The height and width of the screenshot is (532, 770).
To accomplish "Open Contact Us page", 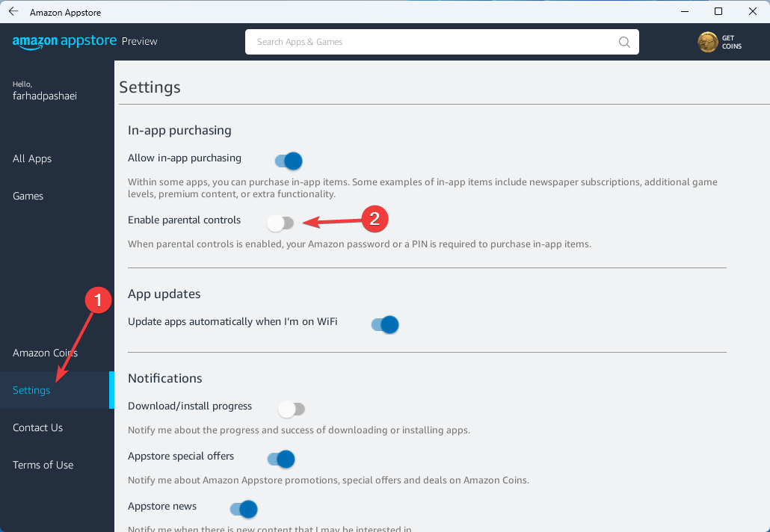I will click(38, 427).
